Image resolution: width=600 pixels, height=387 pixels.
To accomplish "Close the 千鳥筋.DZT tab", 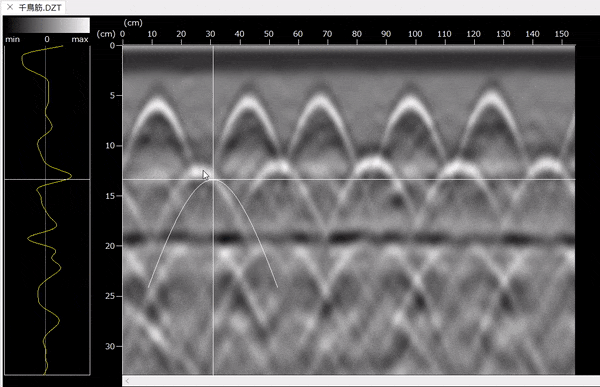I will point(10,7).
